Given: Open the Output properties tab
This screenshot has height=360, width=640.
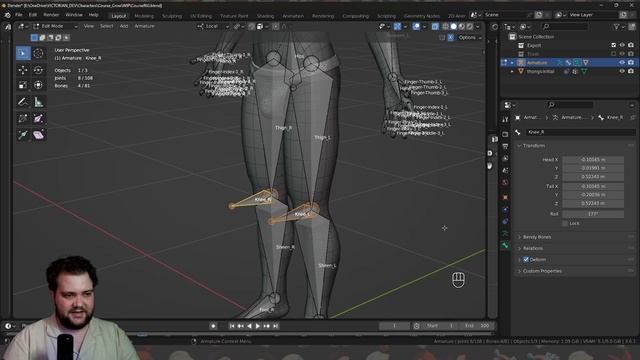Looking at the screenshot, I should pos(505,146).
